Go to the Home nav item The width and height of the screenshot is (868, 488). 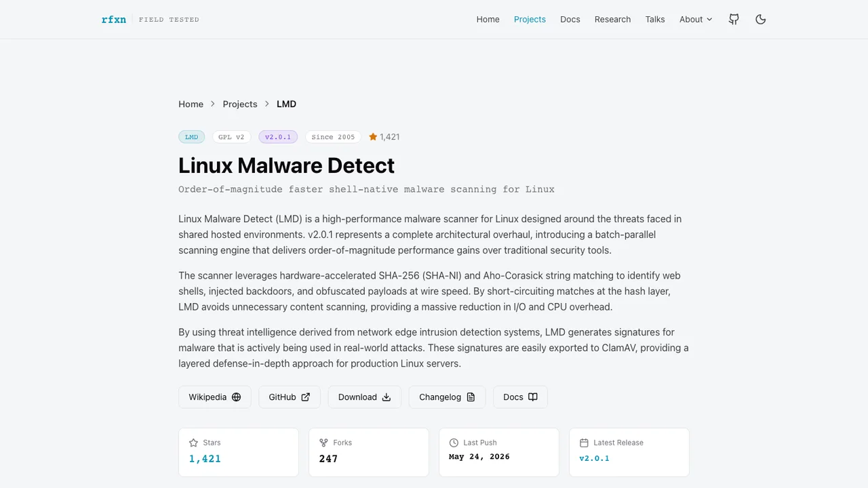(488, 19)
